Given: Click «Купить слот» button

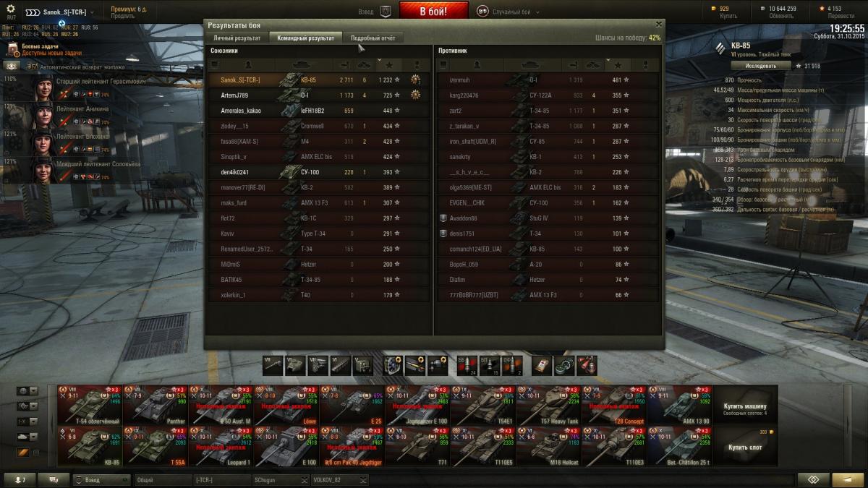Looking at the screenshot, I should point(746,447).
